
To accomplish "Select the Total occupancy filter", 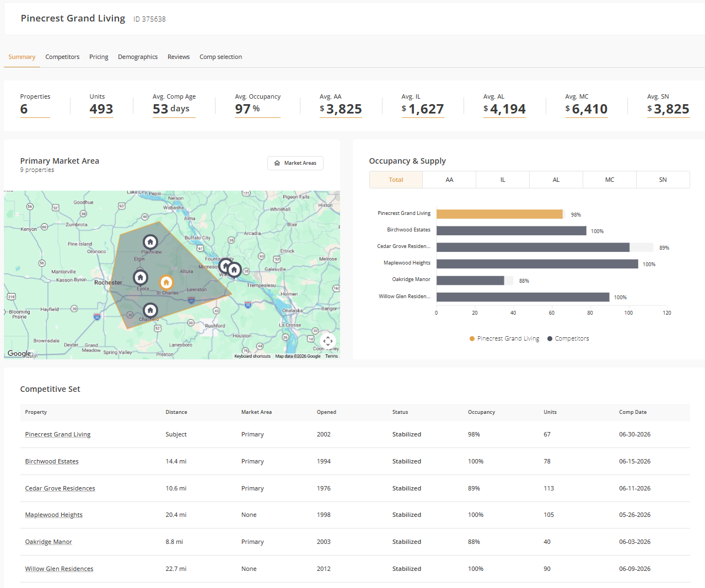I will point(396,180).
